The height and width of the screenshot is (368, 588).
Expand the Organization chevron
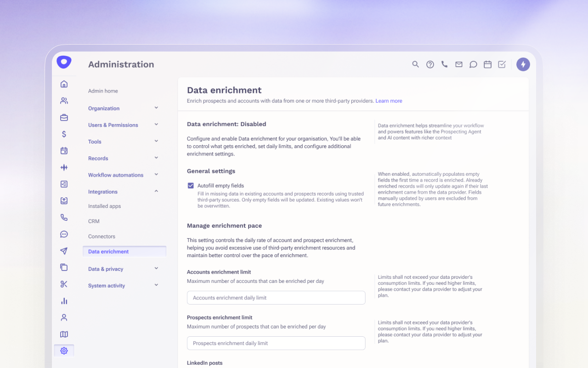tap(156, 108)
